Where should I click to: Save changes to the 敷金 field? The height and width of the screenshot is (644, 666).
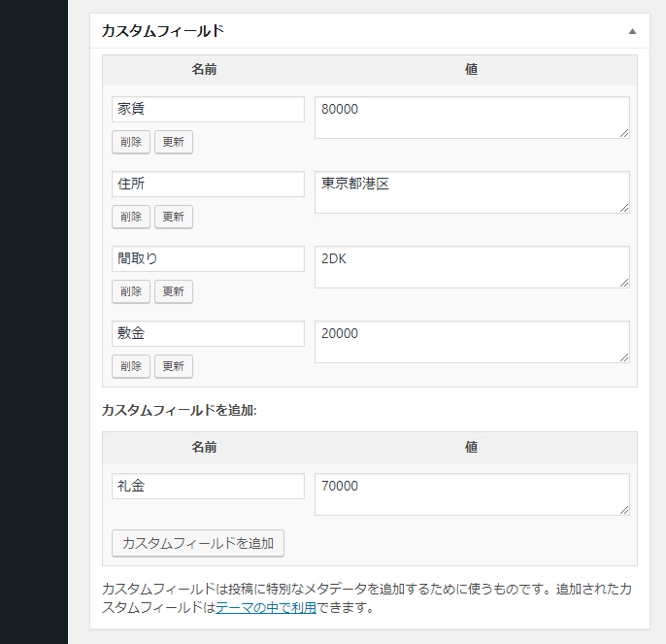point(173,366)
